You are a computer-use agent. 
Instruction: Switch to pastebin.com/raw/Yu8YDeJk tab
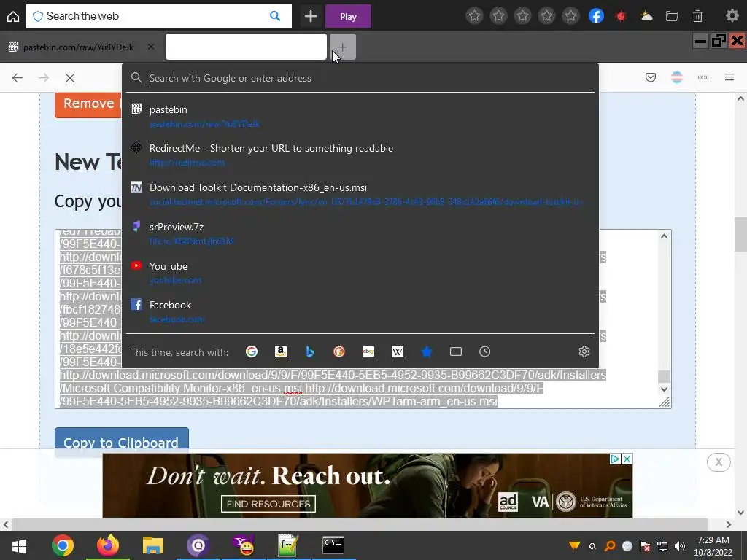(79, 47)
